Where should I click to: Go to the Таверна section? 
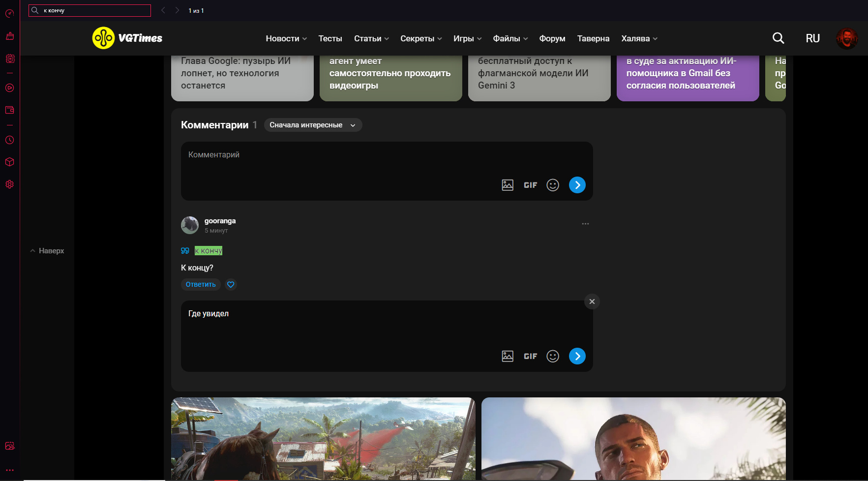pyautogui.click(x=593, y=38)
